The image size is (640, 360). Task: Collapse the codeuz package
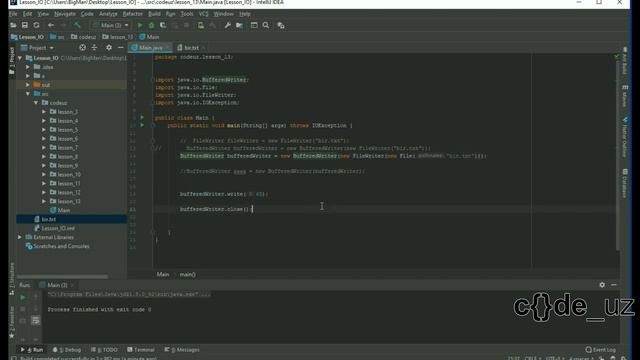tap(36, 103)
